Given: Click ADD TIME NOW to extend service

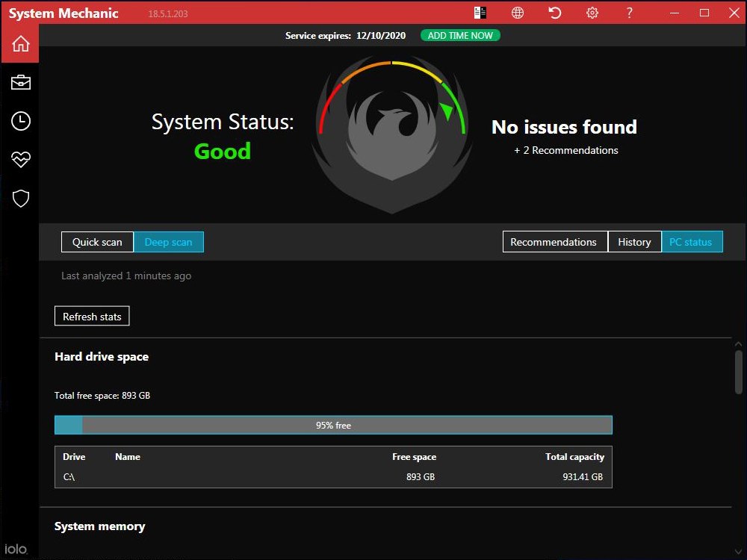Looking at the screenshot, I should 460,34.
